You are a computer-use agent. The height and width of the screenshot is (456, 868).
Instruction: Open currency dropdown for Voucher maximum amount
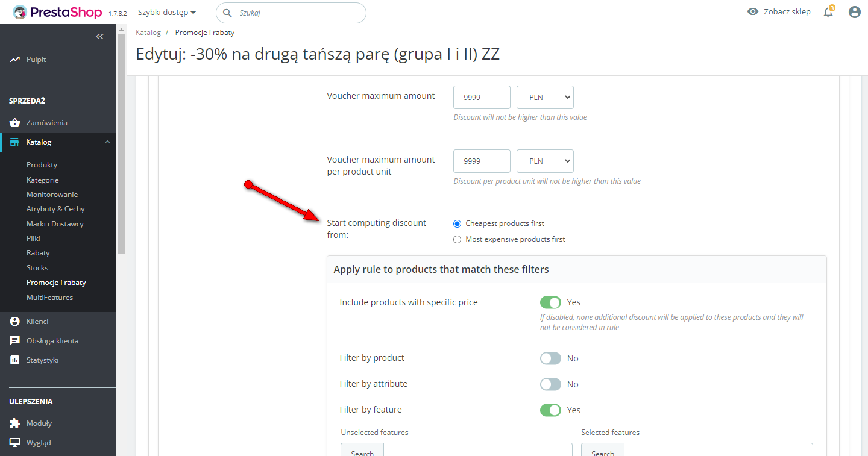click(545, 98)
